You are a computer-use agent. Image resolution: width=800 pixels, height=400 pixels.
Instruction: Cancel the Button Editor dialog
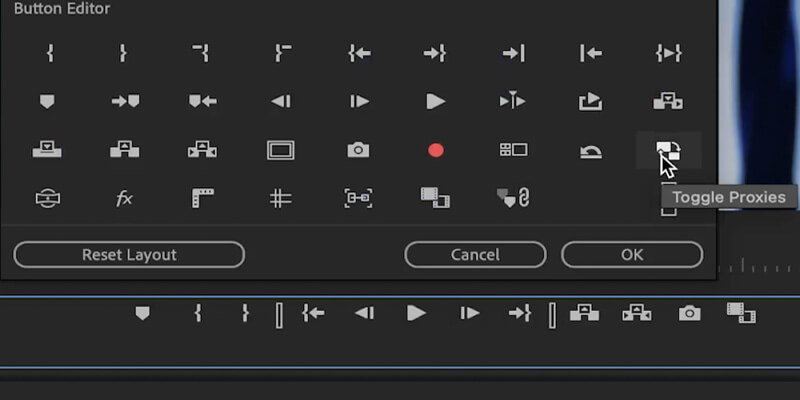pyautogui.click(x=475, y=255)
